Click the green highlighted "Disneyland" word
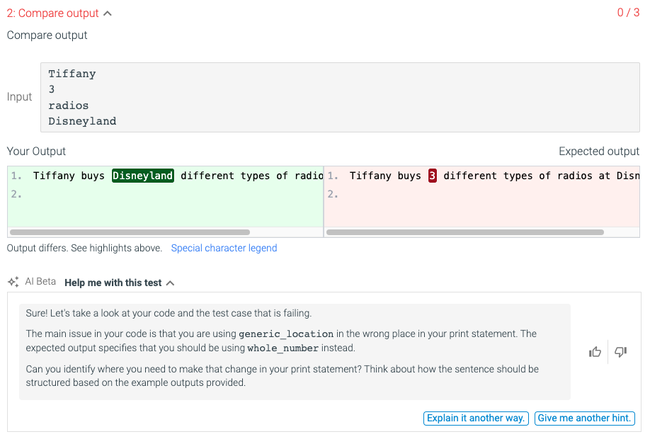Image resolution: width=650 pixels, height=444 pixels. [x=143, y=176]
